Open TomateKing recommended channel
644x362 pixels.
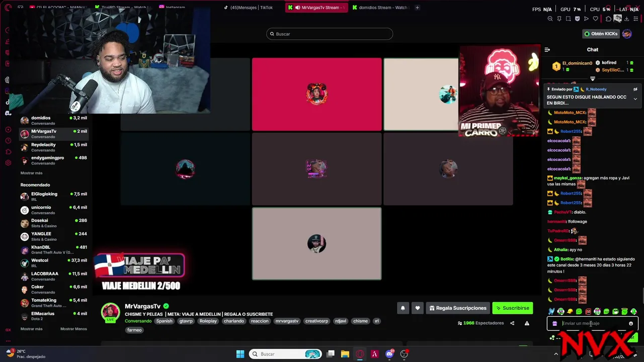[x=53, y=303]
